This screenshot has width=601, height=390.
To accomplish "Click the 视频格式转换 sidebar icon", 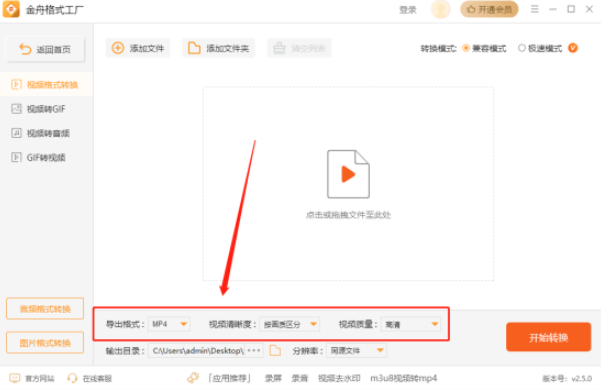I will pos(16,85).
